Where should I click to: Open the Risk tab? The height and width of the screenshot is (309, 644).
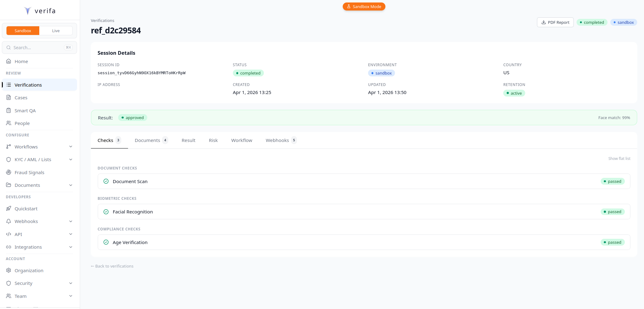tap(213, 140)
